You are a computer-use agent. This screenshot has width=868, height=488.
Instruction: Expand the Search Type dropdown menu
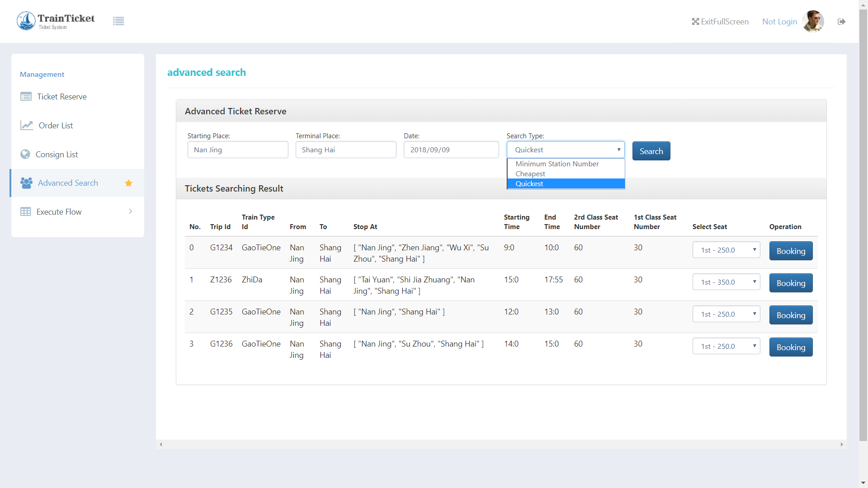coord(565,150)
